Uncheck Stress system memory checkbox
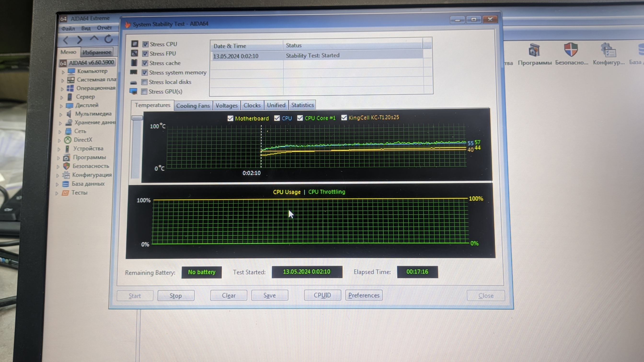This screenshot has height=362, width=644. [x=145, y=73]
